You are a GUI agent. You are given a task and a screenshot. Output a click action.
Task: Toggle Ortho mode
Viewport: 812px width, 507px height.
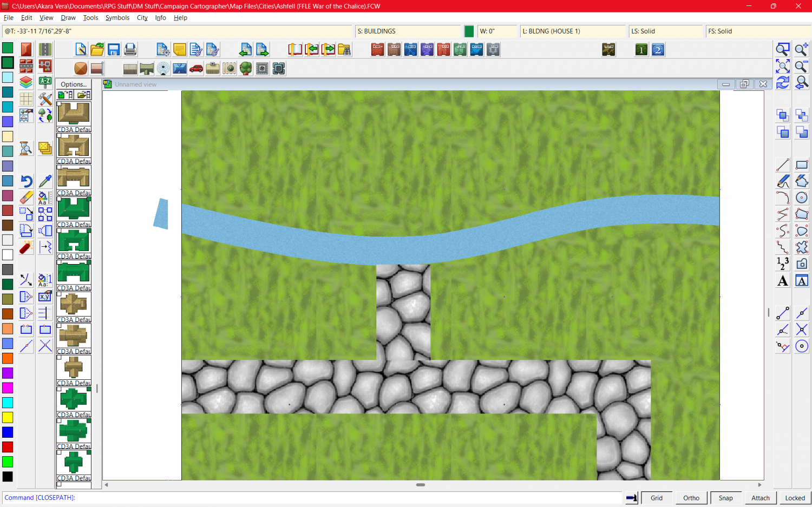tap(691, 498)
